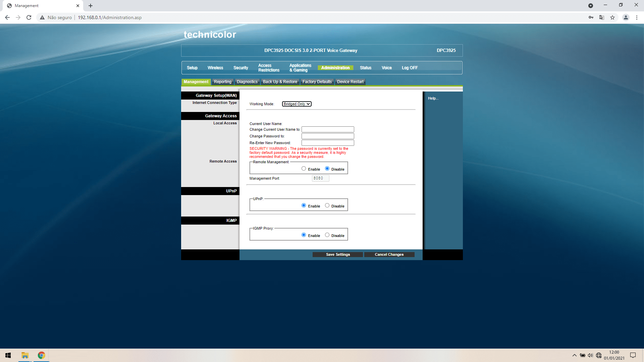Image resolution: width=644 pixels, height=362 pixels.
Task: Click the Voice navigation menu item
Action: pos(386,68)
